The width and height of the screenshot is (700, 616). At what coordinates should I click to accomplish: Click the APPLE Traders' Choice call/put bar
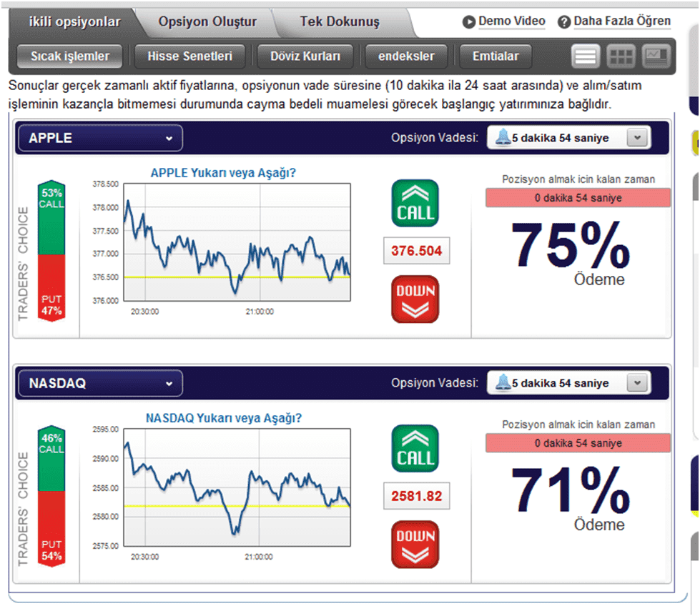[51, 251]
